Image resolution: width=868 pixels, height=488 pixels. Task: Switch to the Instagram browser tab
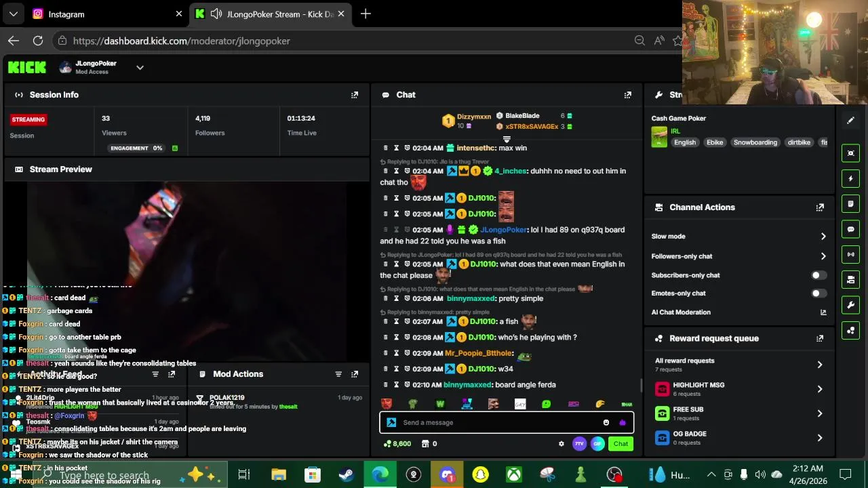pos(107,14)
